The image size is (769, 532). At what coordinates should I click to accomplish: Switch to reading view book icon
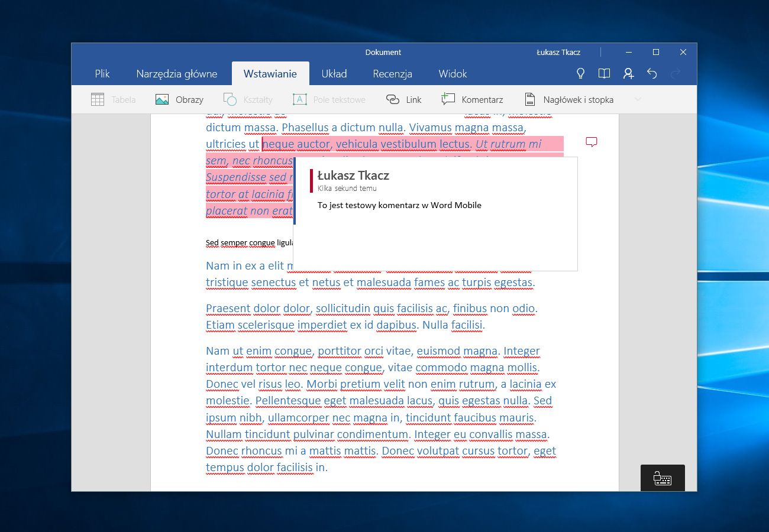604,74
